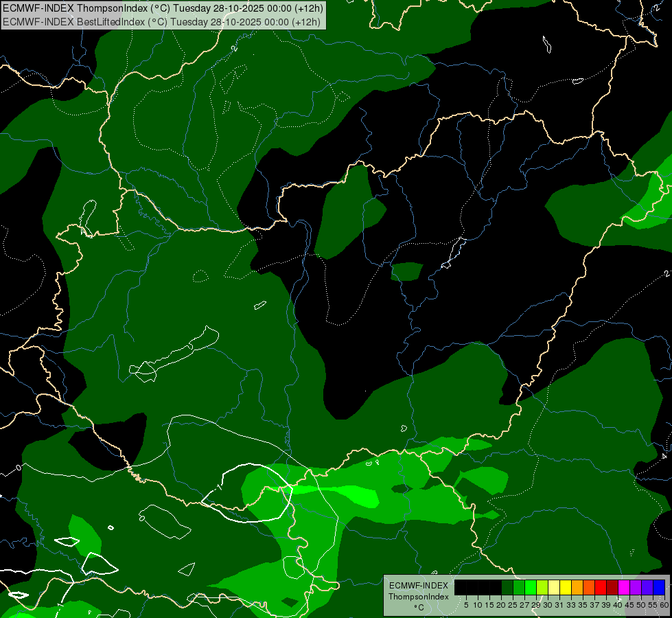The image size is (672, 618).
Task: Select the medium green legend swatch (25-27)
Action: pos(519,587)
